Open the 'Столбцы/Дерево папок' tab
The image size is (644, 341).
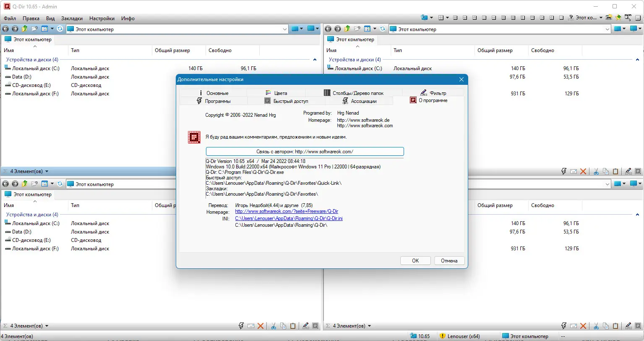pyautogui.click(x=354, y=93)
